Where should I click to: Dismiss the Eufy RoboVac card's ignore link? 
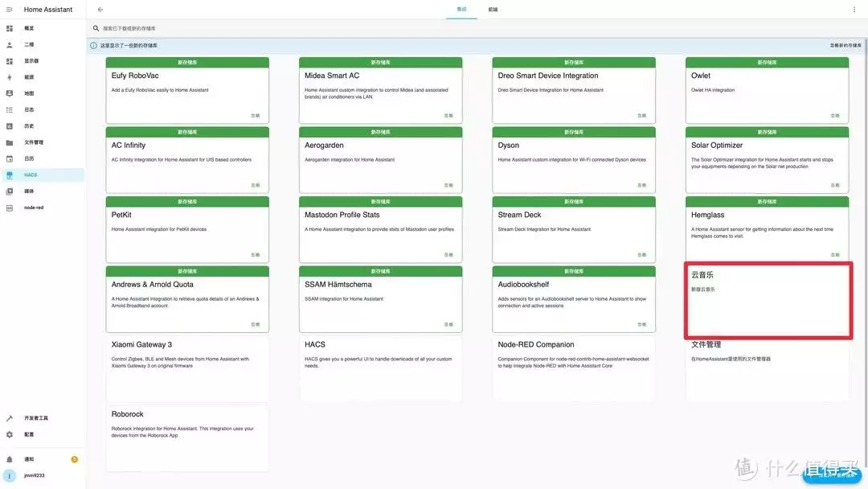pyautogui.click(x=256, y=116)
